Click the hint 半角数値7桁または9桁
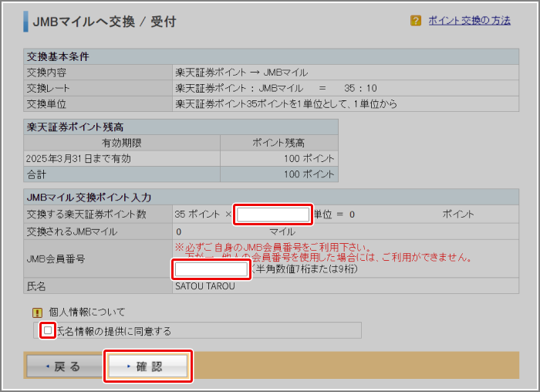 [x=305, y=269]
